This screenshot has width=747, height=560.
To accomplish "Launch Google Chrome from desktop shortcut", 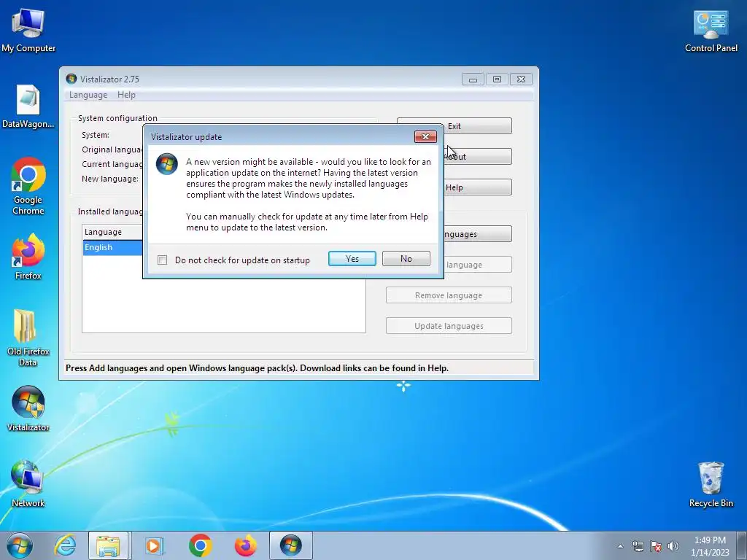I will click(x=28, y=186).
